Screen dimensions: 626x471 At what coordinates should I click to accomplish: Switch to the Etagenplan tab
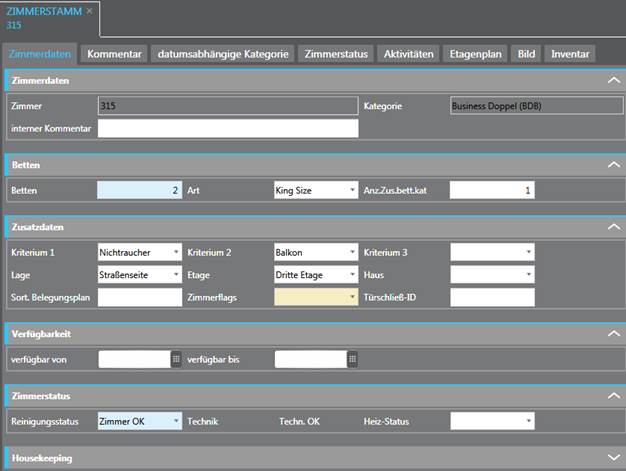(x=474, y=53)
